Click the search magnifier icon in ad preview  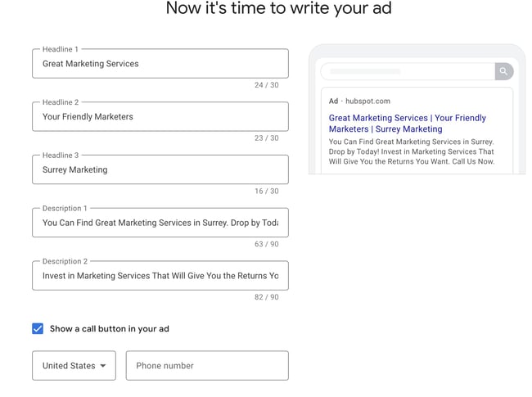tap(504, 71)
